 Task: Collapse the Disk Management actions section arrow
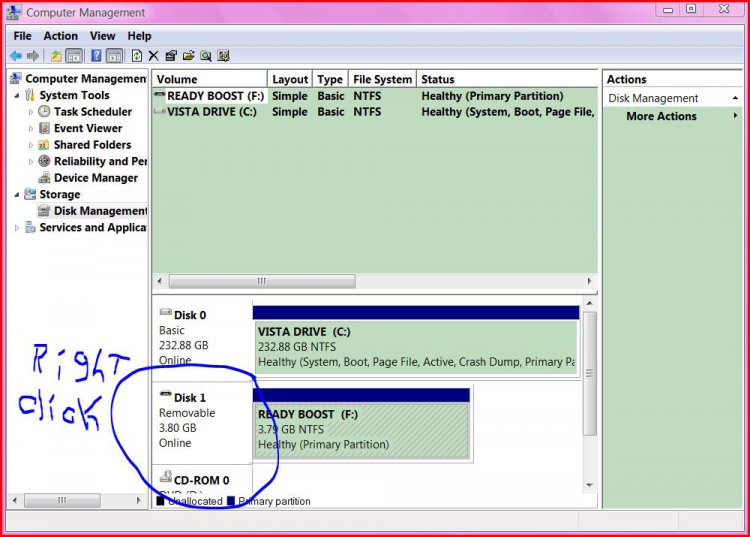click(x=735, y=99)
